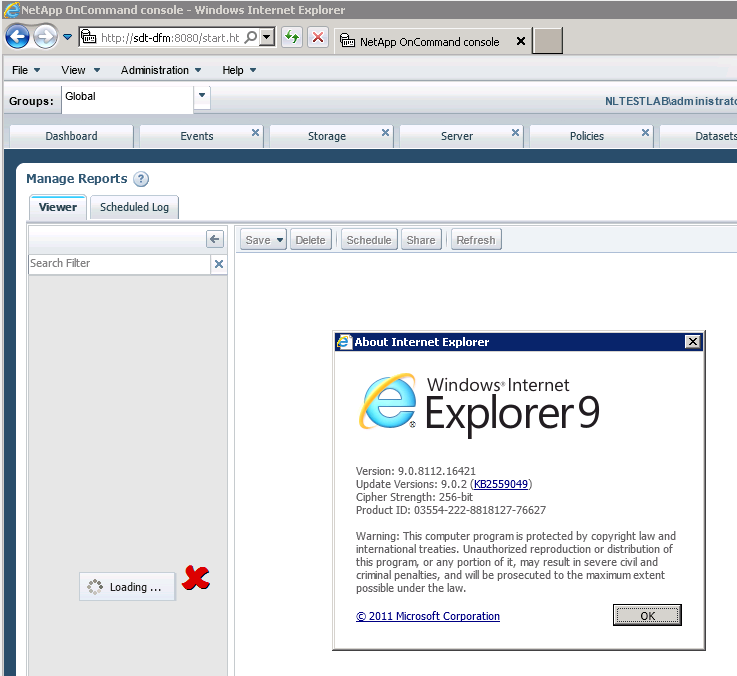Click the red stop loading icon
The width and height of the screenshot is (737, 676).
click(x=318, y=37)
